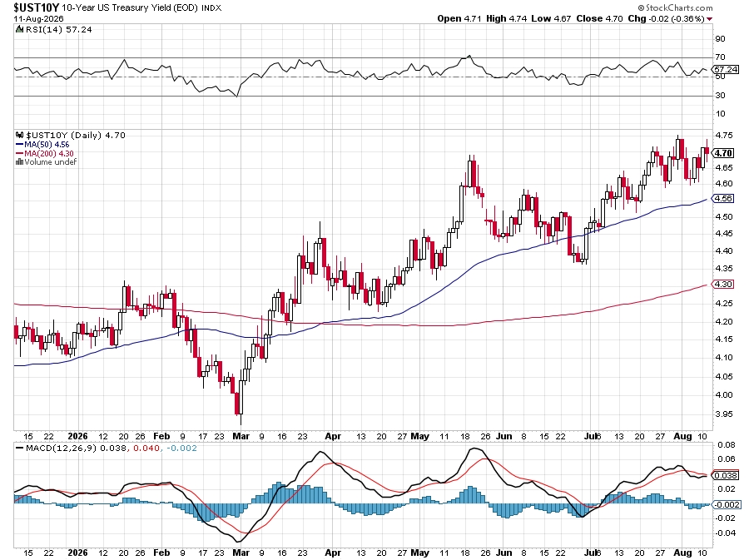This screenshot has height=560, width=749.
Task: Click the boxed -0.002 MACD axis label
Action: 727,504
